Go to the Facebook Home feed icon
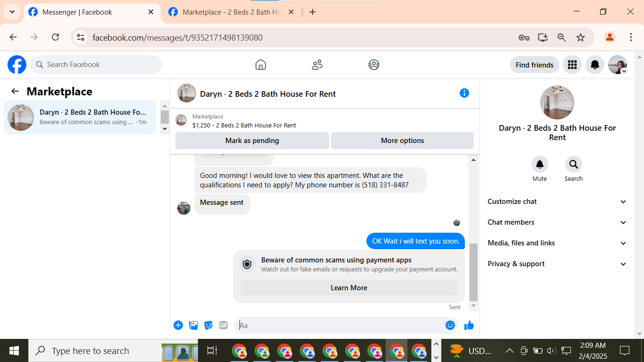 [261, 65]
